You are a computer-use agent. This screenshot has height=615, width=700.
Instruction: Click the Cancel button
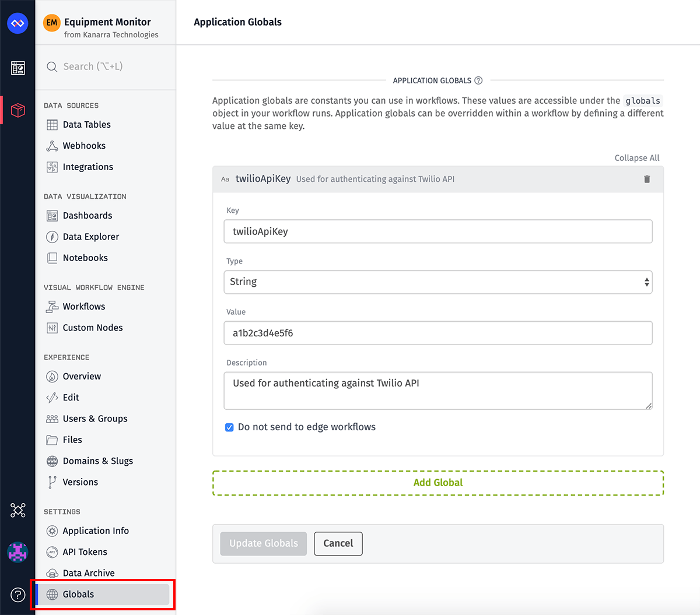tap(338, 543)
